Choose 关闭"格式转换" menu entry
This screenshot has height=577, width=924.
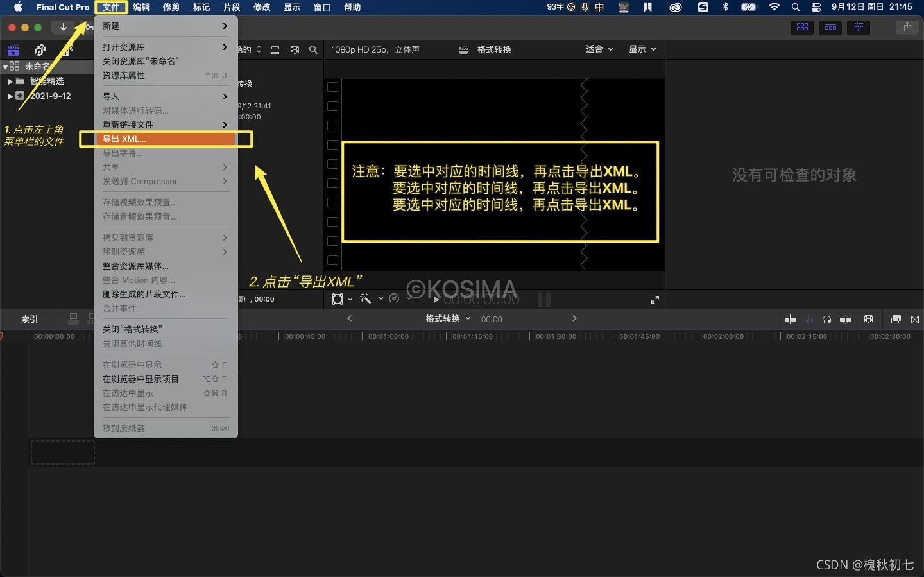[166, 329]
